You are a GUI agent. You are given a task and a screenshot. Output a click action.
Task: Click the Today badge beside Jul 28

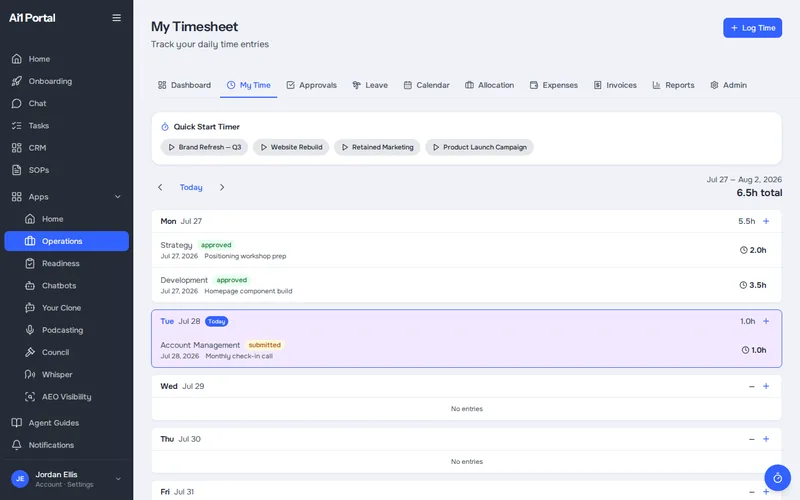217,321
